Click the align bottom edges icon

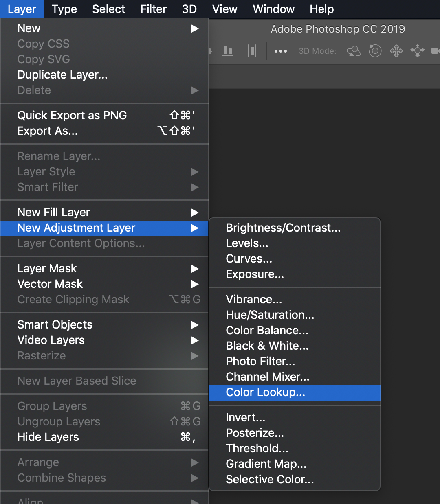(228, 51)
